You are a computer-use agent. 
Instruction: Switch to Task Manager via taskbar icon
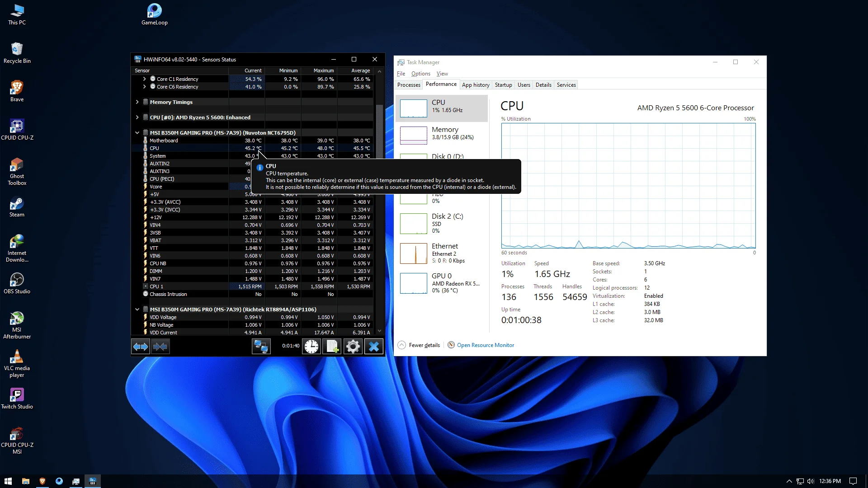pos(76,481)
